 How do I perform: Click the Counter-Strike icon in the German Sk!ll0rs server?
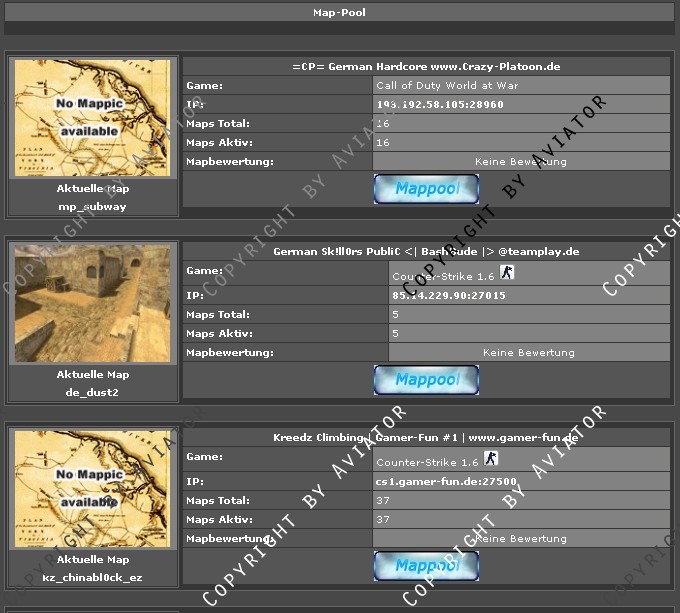pos(507,272)
